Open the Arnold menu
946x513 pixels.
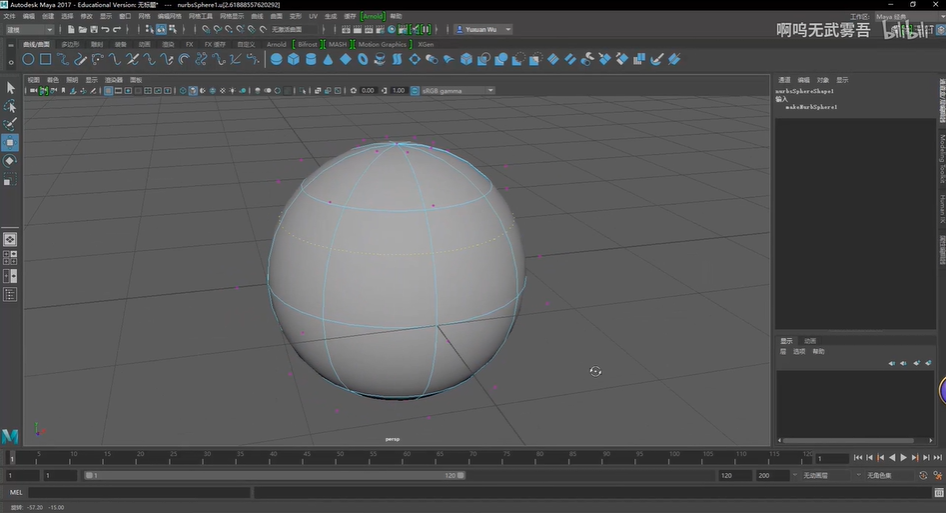373,16
